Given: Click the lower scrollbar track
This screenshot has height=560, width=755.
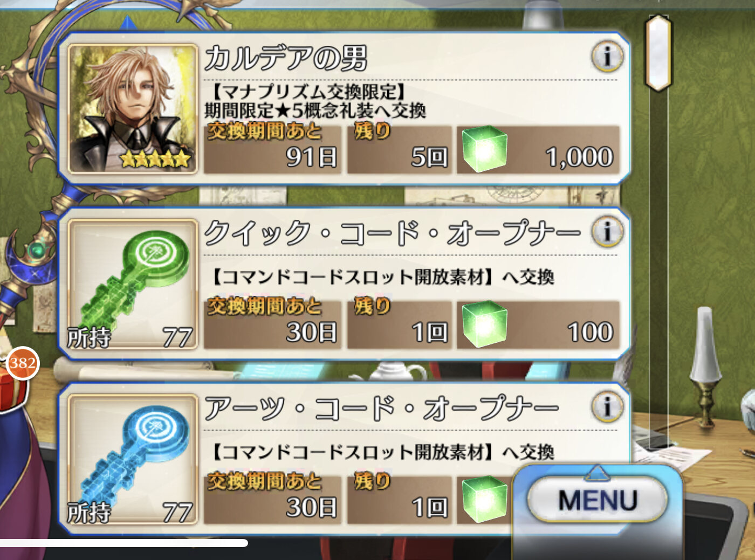Looking at the screenshot, I should tap(658, 269).
